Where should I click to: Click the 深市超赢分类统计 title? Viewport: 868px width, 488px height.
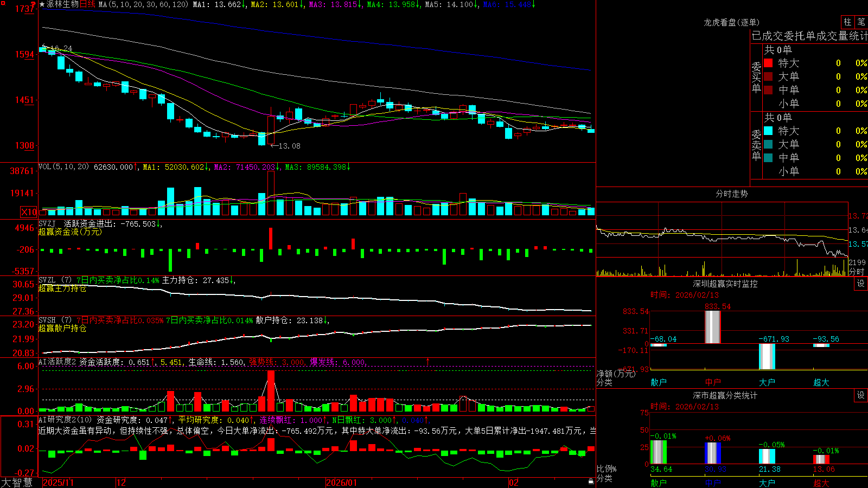point(725,395)
